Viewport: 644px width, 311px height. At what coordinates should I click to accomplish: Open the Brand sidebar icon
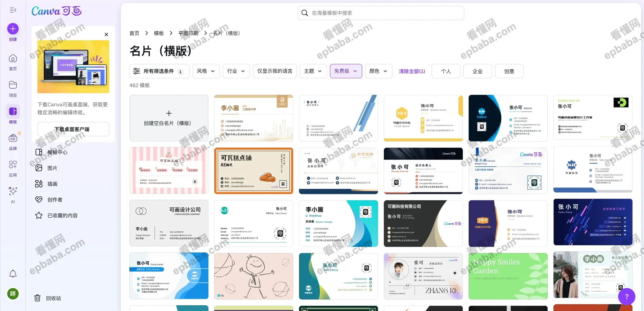click(x=13, y=138)
